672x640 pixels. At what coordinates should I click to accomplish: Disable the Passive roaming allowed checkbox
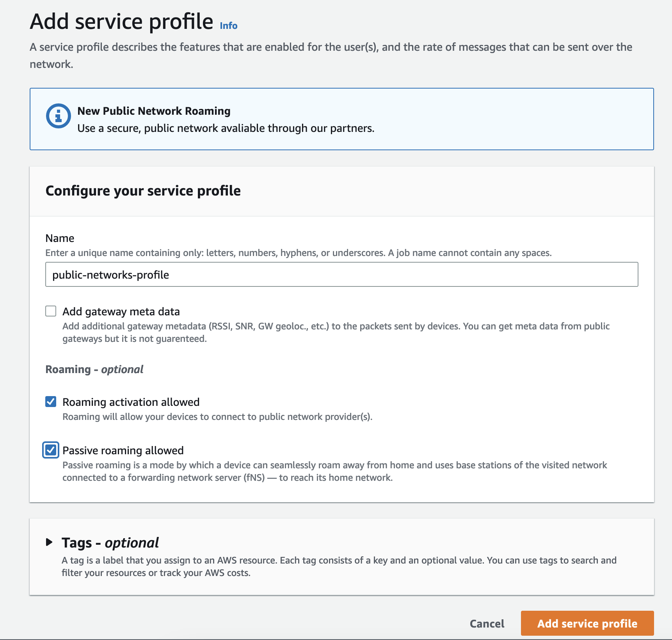coord(51,450)
